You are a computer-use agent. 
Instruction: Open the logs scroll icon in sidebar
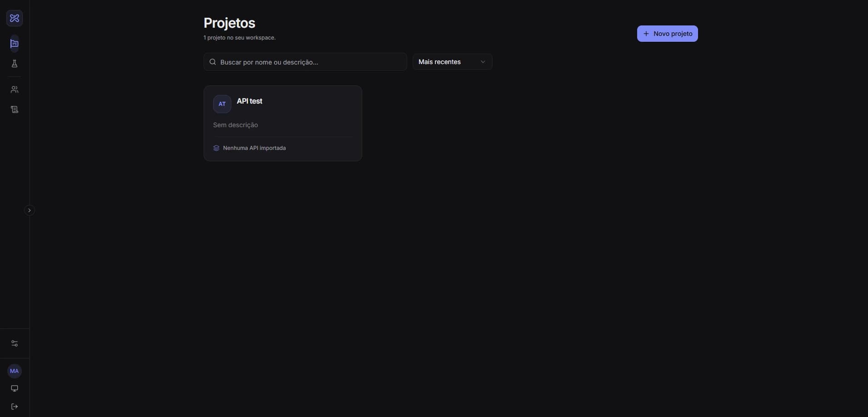tap(15, 109)
